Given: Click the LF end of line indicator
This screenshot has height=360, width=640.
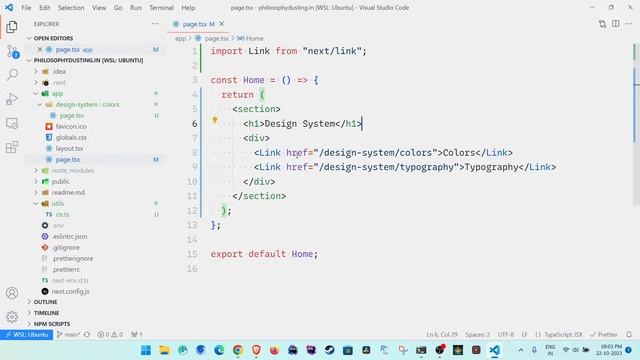Looking at the screenshot, I should [524, 334].
